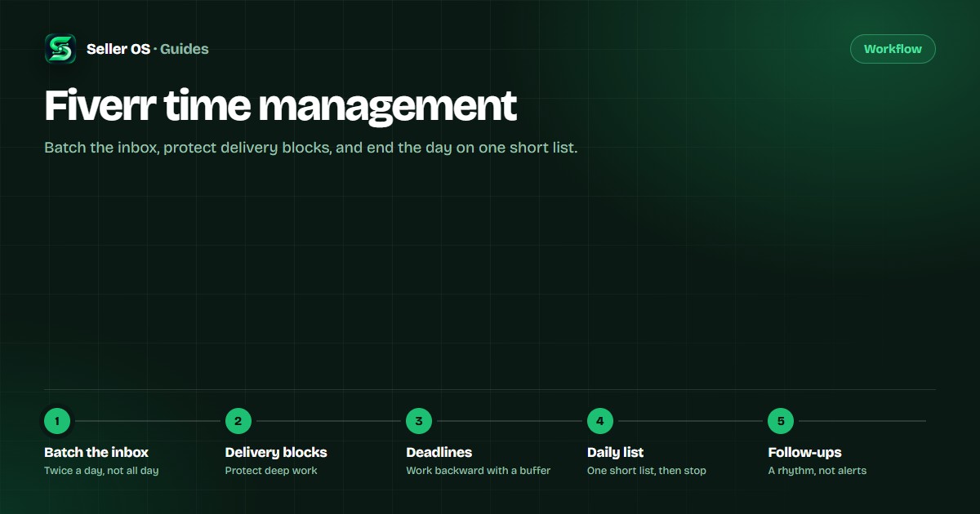Click the subtitle starting 'Batch the inbox, protect'
Viewport: 980px width, 514px height.
coord(311,148)
